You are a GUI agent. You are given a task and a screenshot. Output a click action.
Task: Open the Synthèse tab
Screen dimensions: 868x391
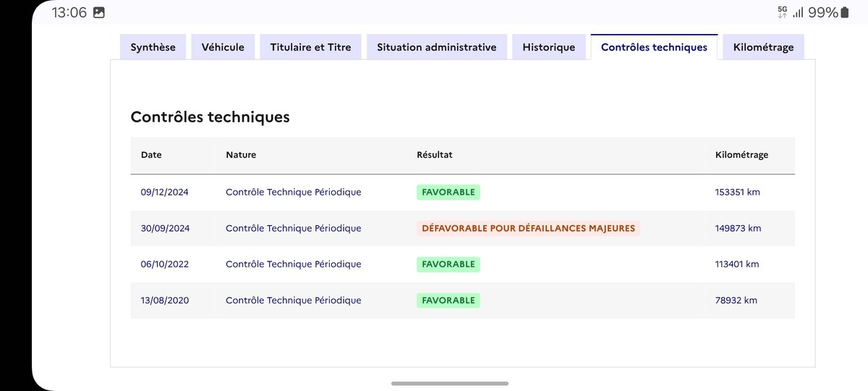tap(153, 47)
